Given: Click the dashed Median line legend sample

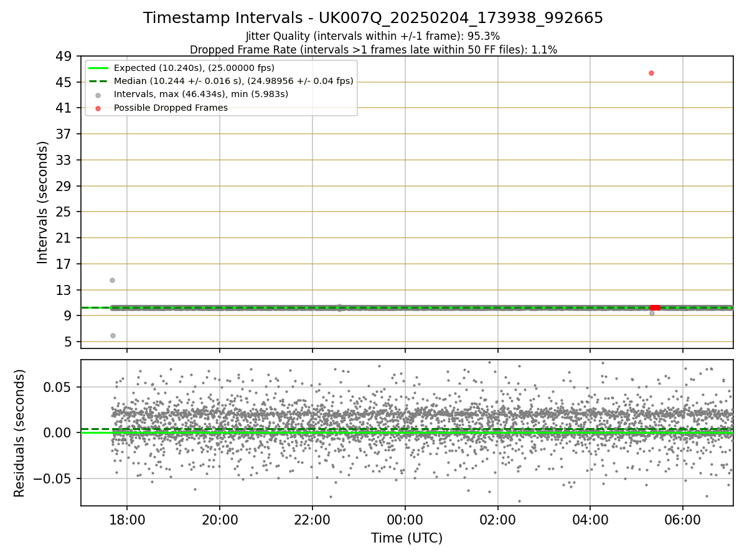Looking at the screenshot, I should coord(98,81).
